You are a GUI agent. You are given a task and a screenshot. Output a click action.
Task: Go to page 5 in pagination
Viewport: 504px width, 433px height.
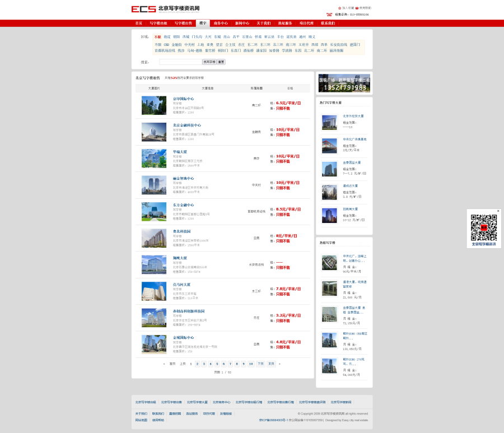[x=217, y=364]
